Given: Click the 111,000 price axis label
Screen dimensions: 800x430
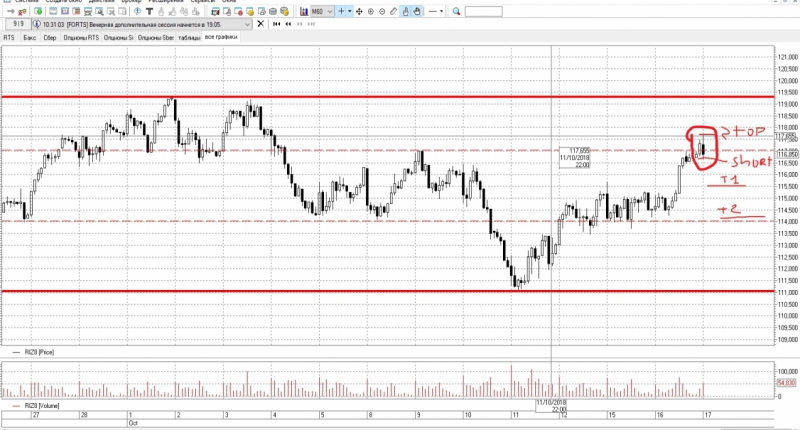Looking at the screenshot, I should pyautogui.click(x=787, y=292).
